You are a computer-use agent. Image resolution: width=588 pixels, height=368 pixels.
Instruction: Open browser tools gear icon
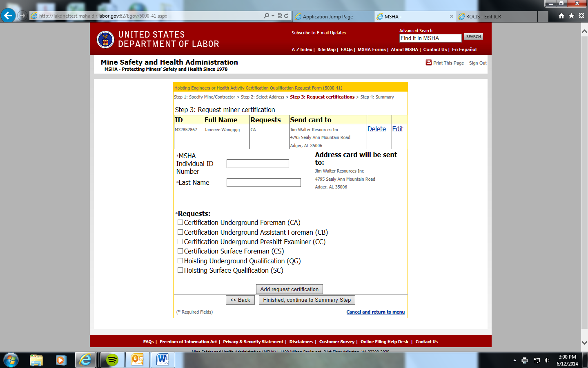[581, 16]
